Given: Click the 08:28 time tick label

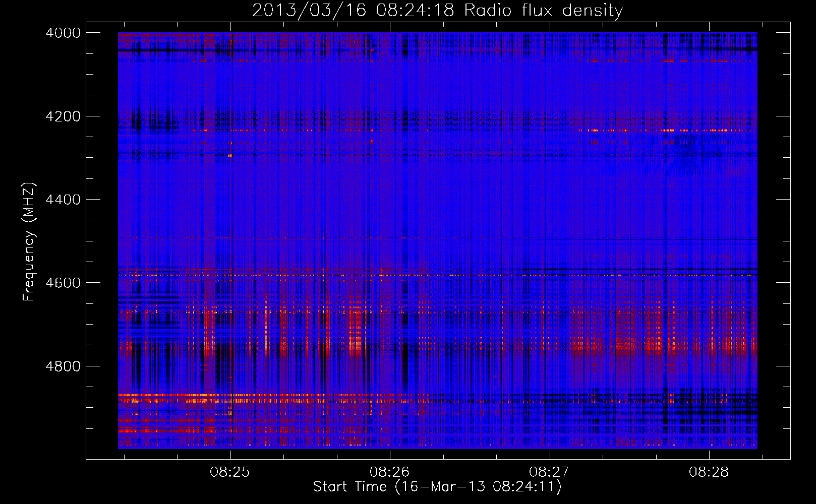Looking at the screenshot, I should [709, 472].
